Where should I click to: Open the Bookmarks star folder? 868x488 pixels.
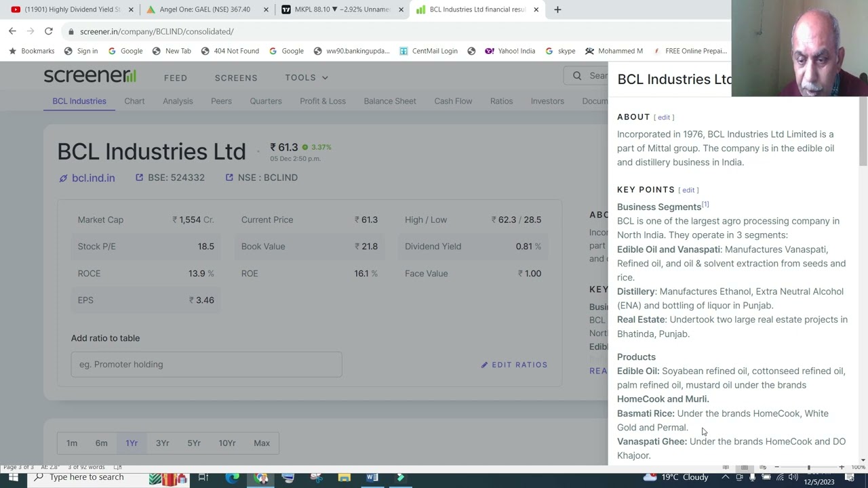click(31, 51)
